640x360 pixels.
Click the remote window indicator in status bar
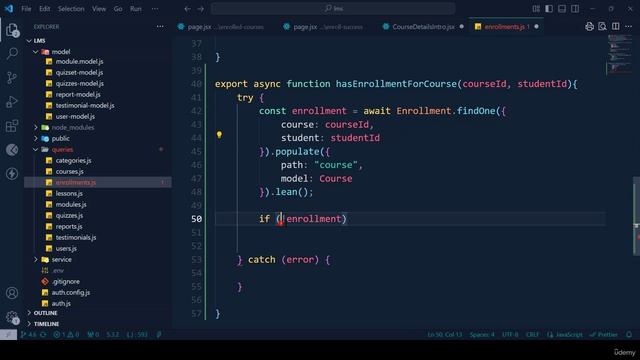pyautogui.click(x=8, y=335)
